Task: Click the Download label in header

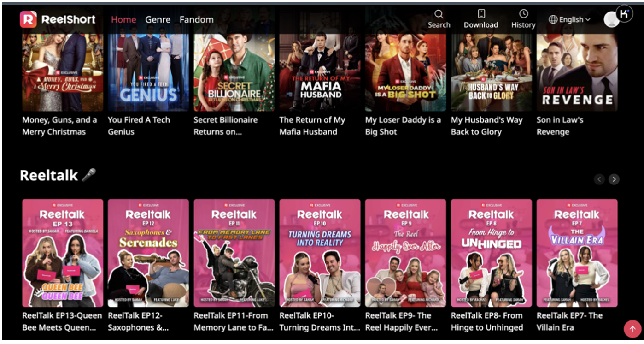Action: tap(481, 25)
